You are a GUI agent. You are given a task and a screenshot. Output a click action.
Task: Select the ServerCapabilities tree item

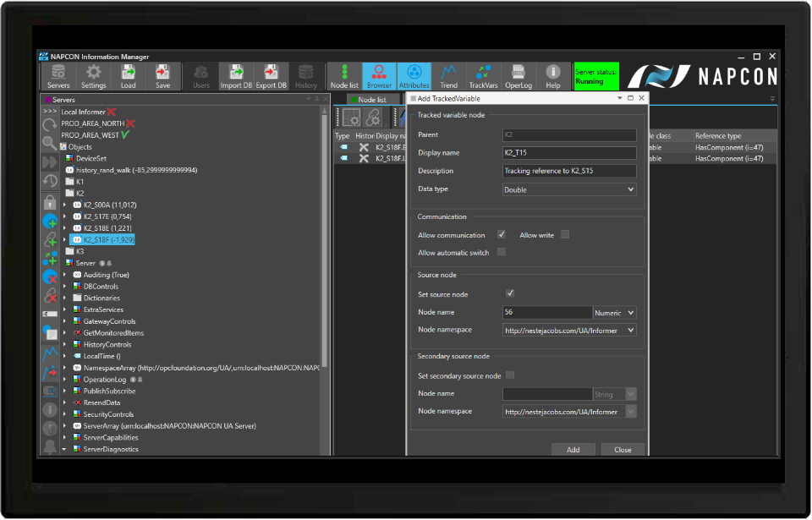click(110, 438)
